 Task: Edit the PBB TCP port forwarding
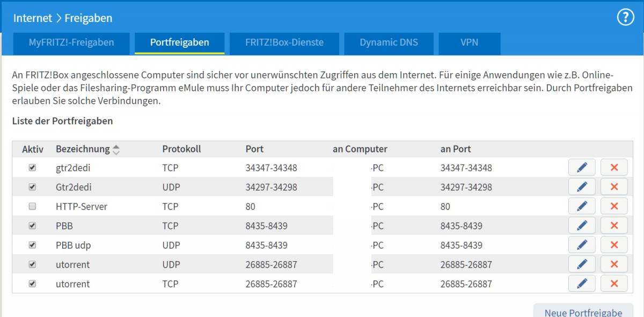click(x=582, y=226)
